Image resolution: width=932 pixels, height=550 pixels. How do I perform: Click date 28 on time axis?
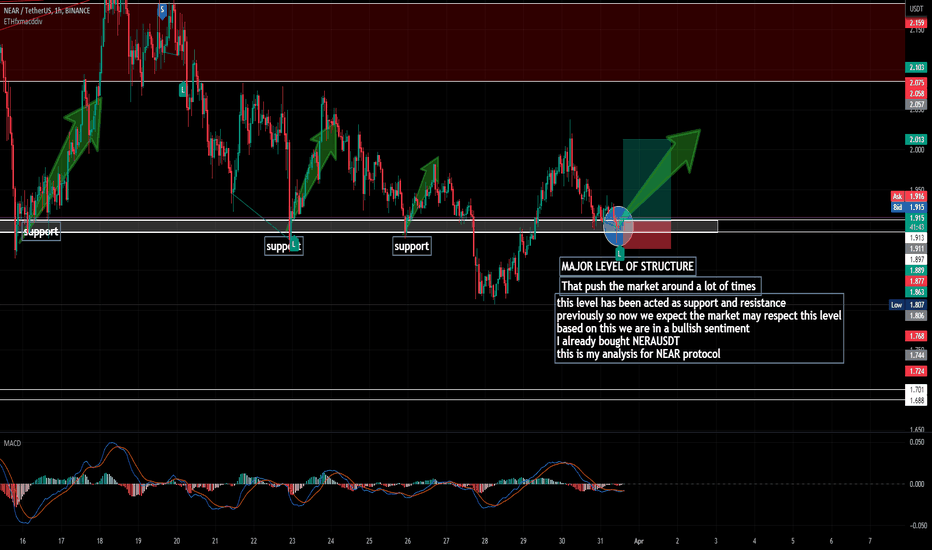coord(484,541)
